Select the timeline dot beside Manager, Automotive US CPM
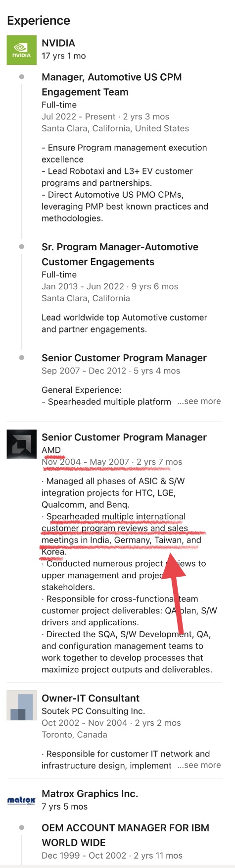Image resolution: width=235 pixels, height=868 pixels. click(x=21, y=77)
